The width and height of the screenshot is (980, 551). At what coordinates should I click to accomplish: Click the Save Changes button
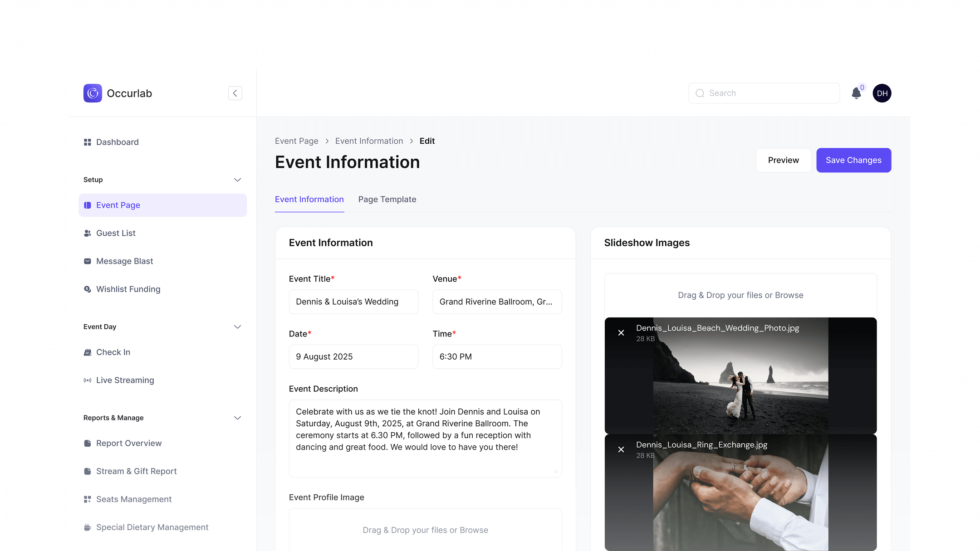(853, 161)
